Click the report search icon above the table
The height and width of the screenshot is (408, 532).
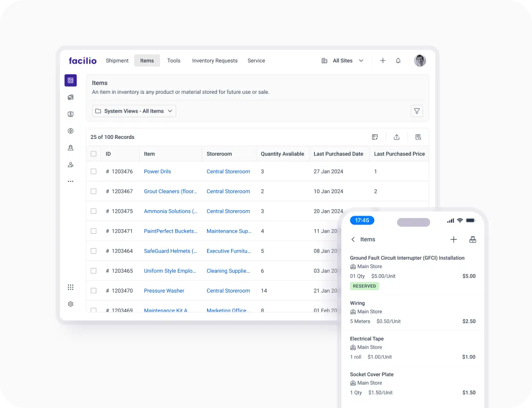418,137
